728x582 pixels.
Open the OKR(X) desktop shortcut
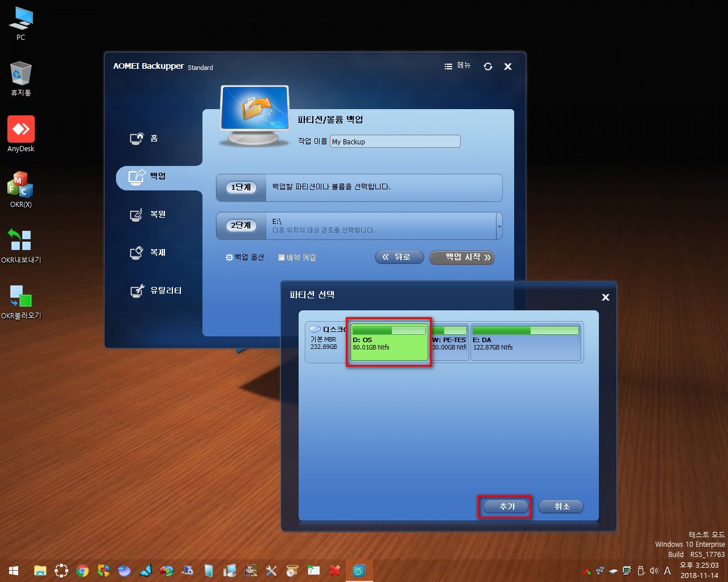pos(21,190)
